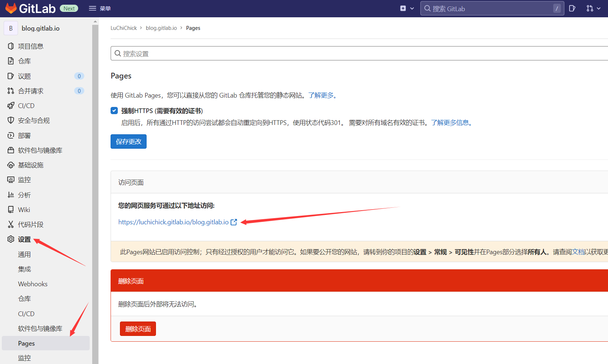Click the sidebar scroll up arrow
608x364 pixels.
(95, 22)
